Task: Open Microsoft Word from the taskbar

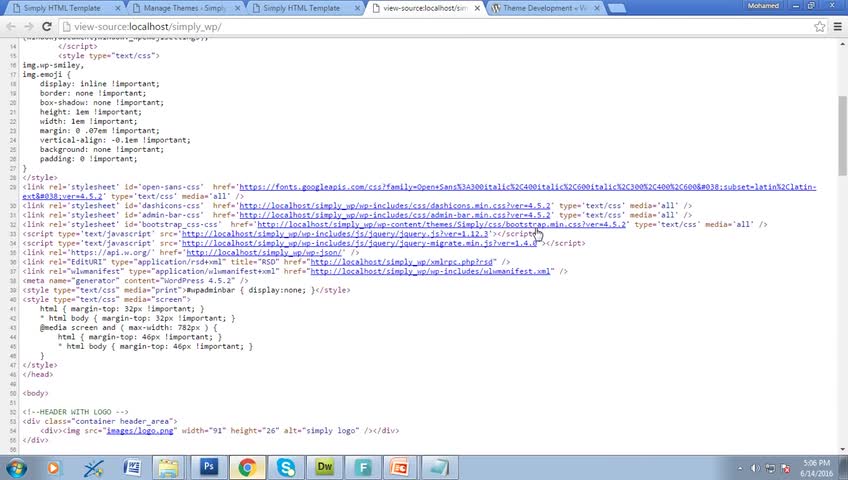Action: coord(132,468)
